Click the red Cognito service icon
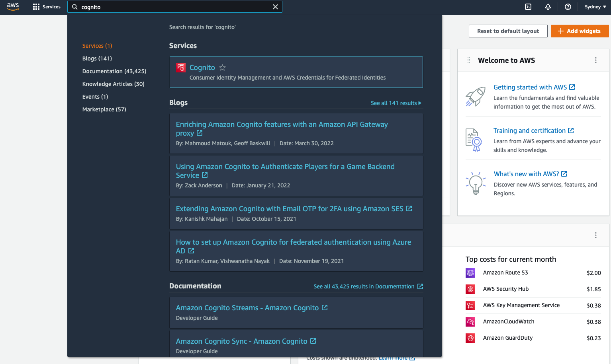 pos(181,67)
